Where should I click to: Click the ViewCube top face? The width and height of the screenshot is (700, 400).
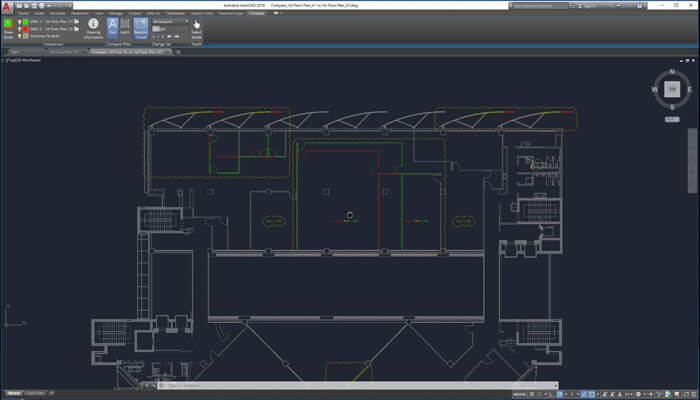(x=672, y=89)
